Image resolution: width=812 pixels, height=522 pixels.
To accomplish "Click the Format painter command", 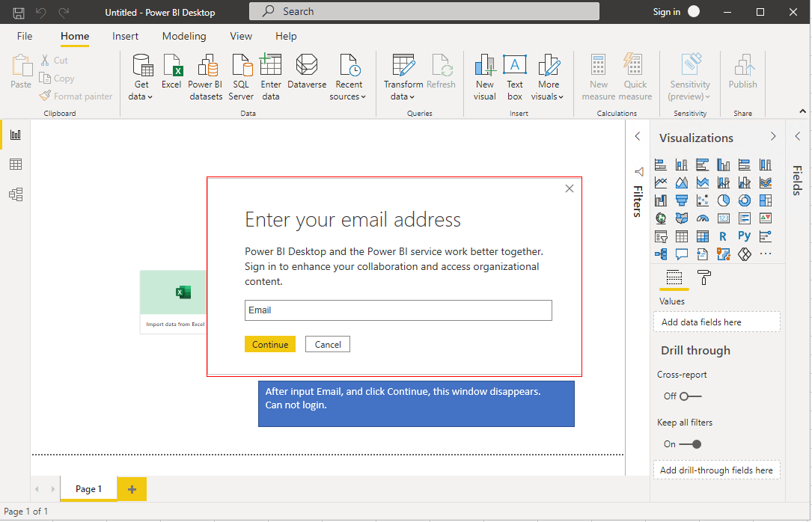I will pos(76,96).
